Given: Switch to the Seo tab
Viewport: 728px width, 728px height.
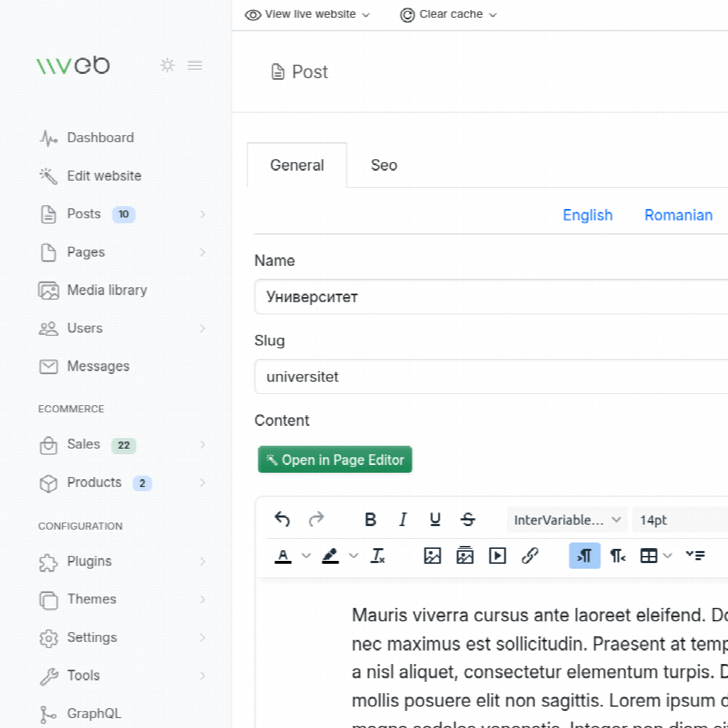Looking at the screenshot, I should [x=384, y=165].
